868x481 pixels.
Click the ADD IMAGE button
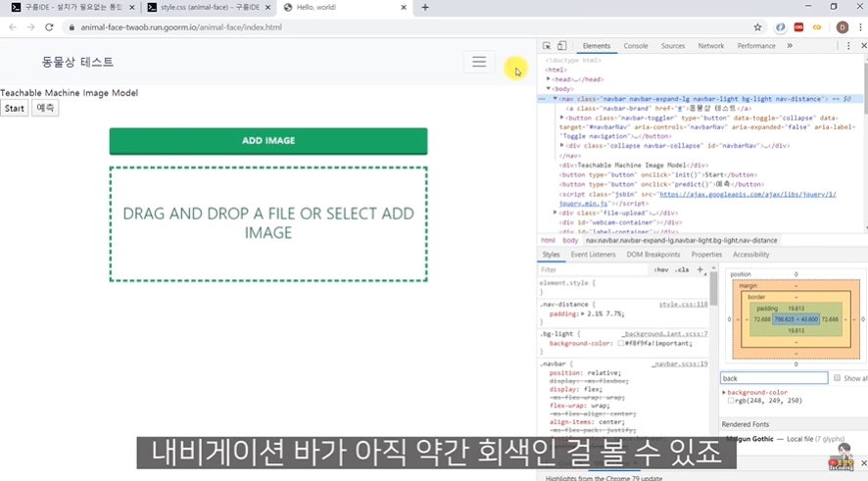tap(267, 141)
